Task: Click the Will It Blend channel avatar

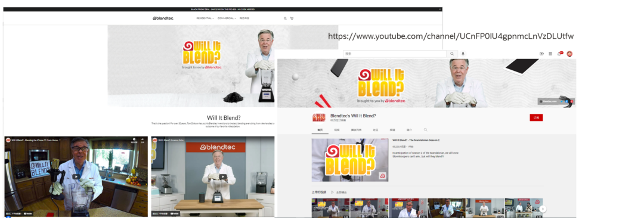Action: pos(318,118)
